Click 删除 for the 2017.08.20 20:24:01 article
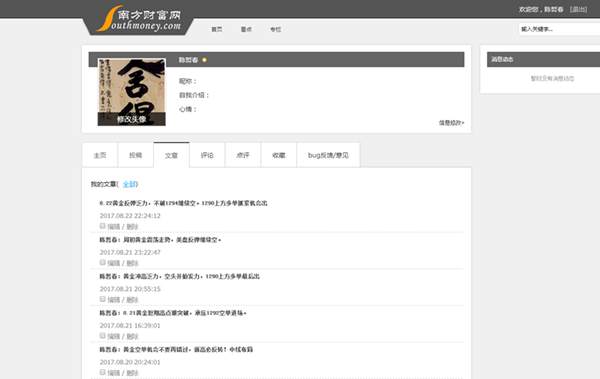Viewport: 600px width, 379px height. click(x=132, y=372)
